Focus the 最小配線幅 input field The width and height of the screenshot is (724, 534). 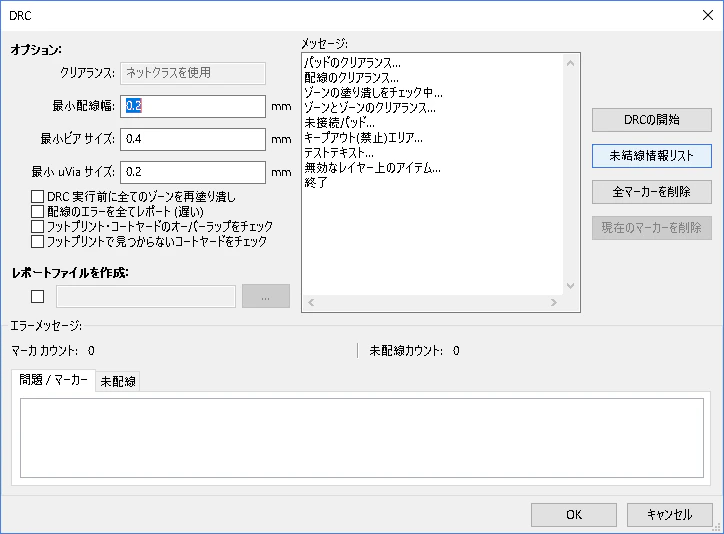point(193,106)
